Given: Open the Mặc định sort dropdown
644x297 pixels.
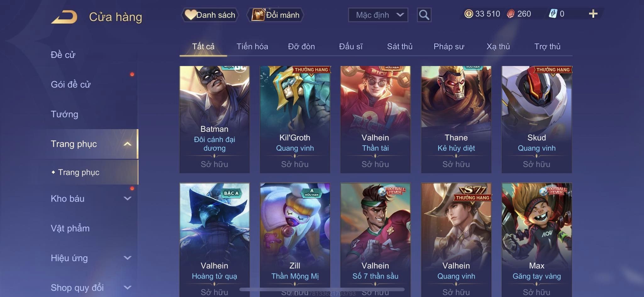Looking at the screenshot, I should click(x=378, y=15).
